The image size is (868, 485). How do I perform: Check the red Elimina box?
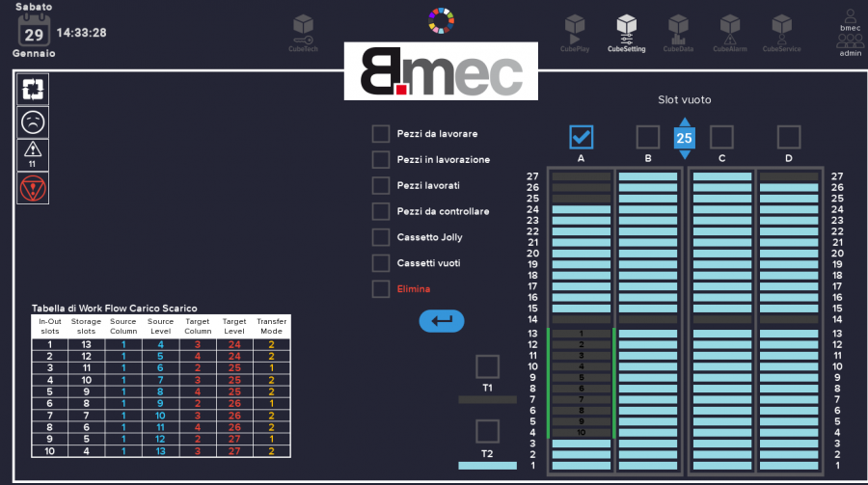click(380, 288)
